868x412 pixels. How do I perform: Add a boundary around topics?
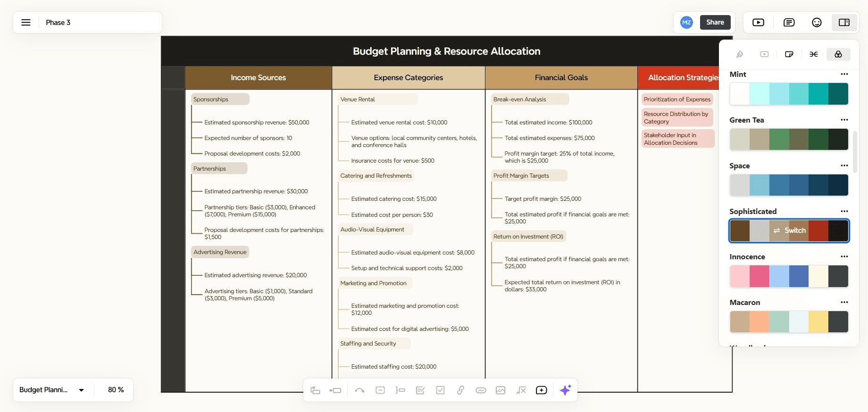point(380,390)
